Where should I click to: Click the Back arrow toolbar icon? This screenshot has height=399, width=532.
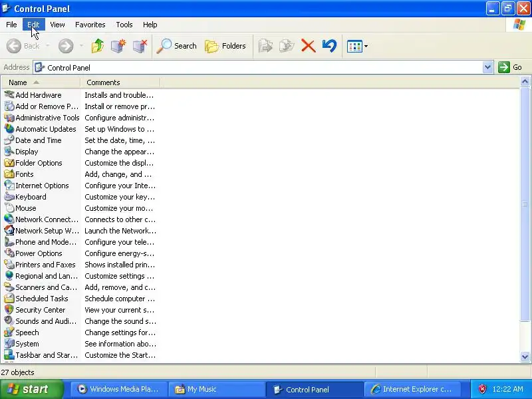pyautogui.click(x=13, y=46)
